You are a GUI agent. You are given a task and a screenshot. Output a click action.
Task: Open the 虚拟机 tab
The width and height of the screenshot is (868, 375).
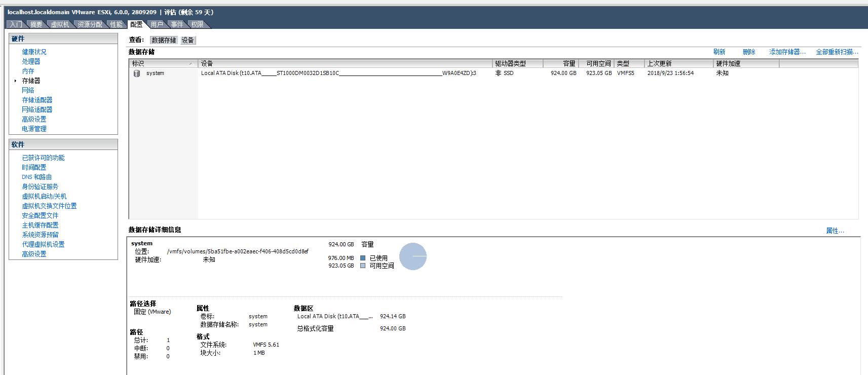pos(60,24)
